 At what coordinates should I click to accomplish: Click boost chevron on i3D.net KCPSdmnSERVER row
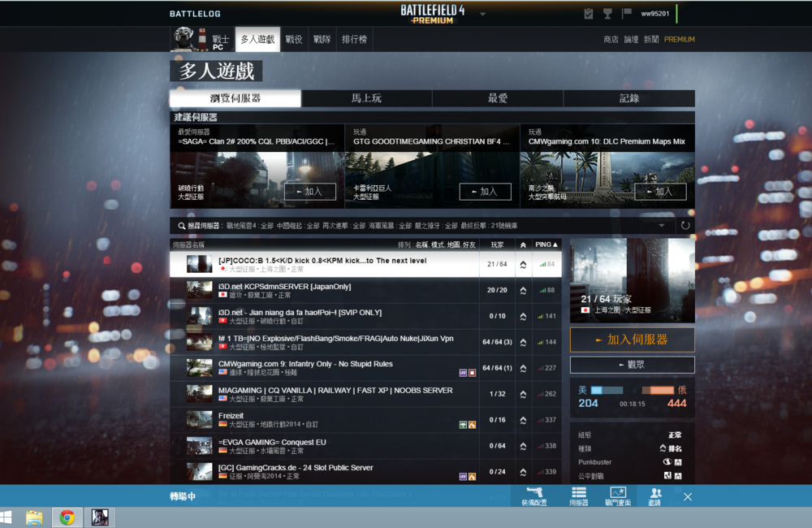click(x=523, y=291)
